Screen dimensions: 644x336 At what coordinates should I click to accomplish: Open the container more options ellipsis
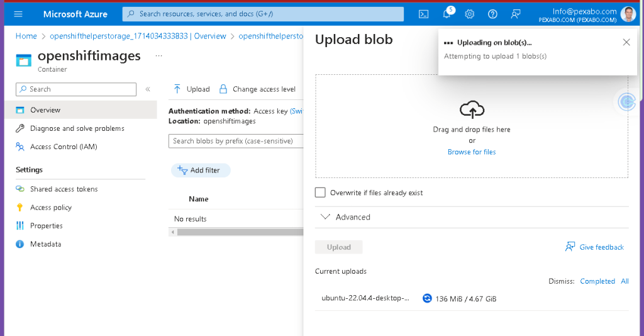click(159, 55)
